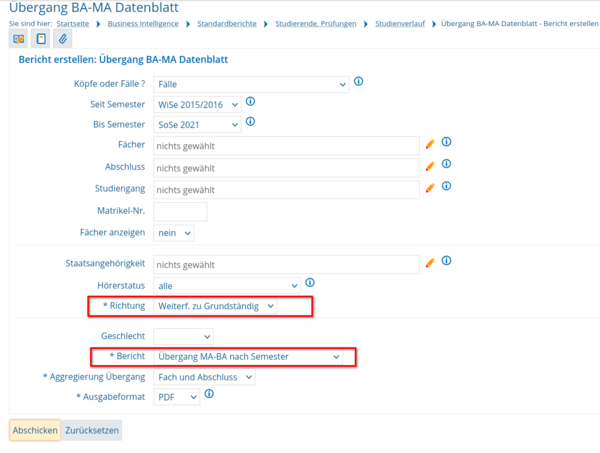Screen dimensions: 600x453
Task: Open the help book icon in toolbar
Action: click(x=18, y=39)
